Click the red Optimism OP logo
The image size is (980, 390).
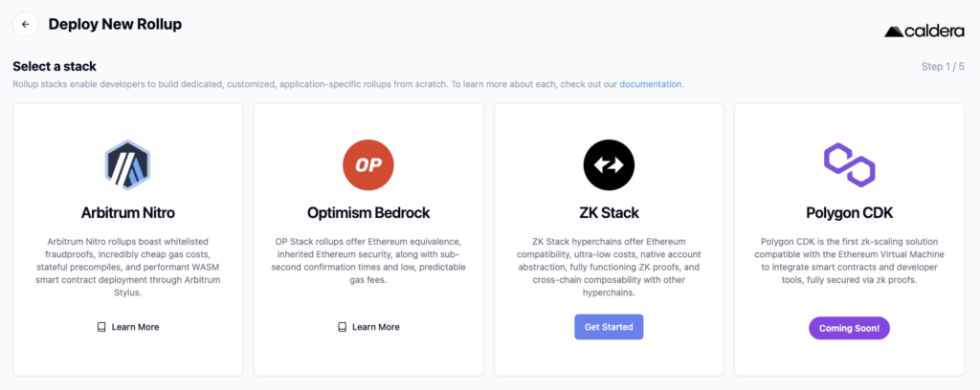[x=368, y=164]
